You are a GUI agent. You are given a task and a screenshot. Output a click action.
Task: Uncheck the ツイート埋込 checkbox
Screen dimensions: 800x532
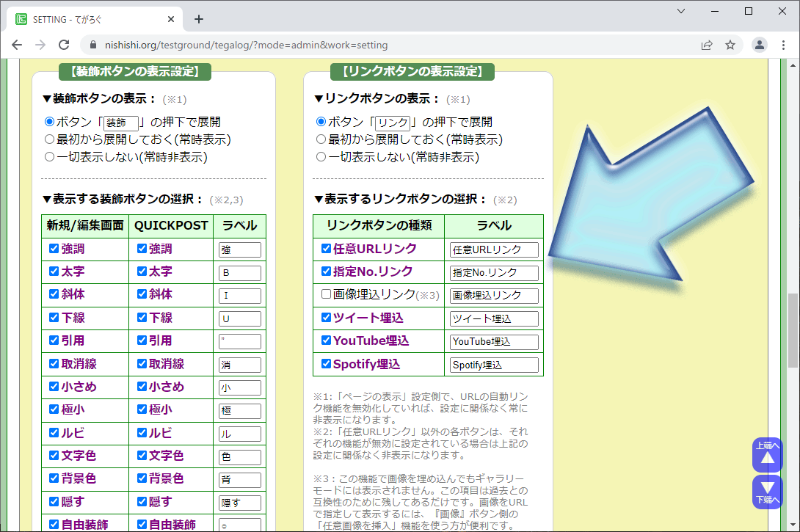[x=326, y=317]
